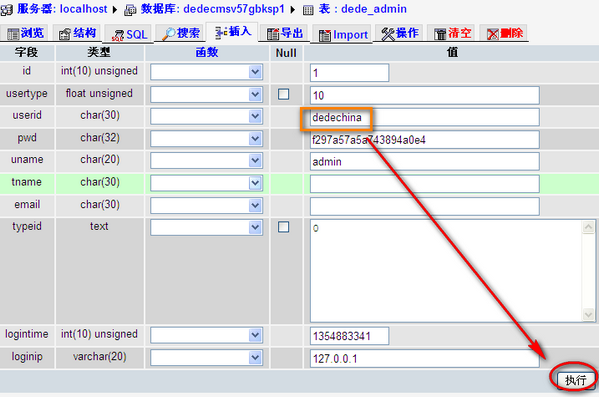Open dede_admin table link

[374, 9]
